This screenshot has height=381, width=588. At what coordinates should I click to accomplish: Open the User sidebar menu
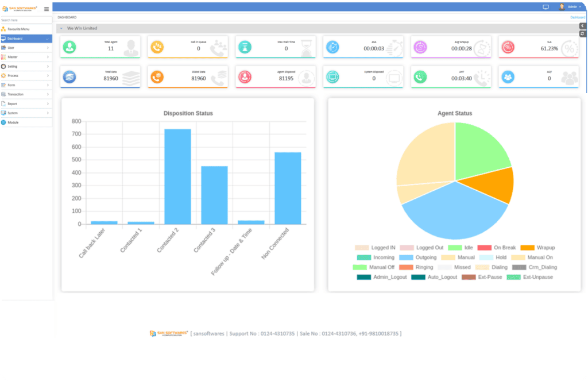[x=26, y=48]
